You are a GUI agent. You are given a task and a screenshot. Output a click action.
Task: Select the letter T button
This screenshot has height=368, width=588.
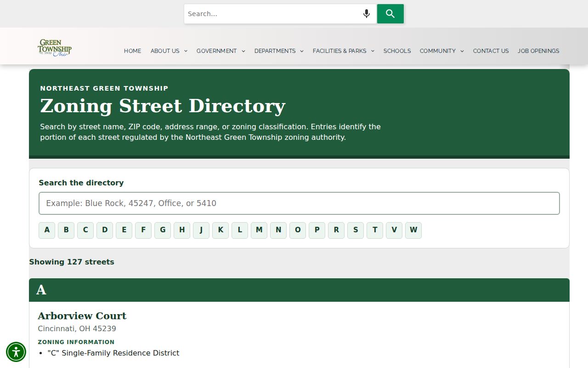(375, 230)
